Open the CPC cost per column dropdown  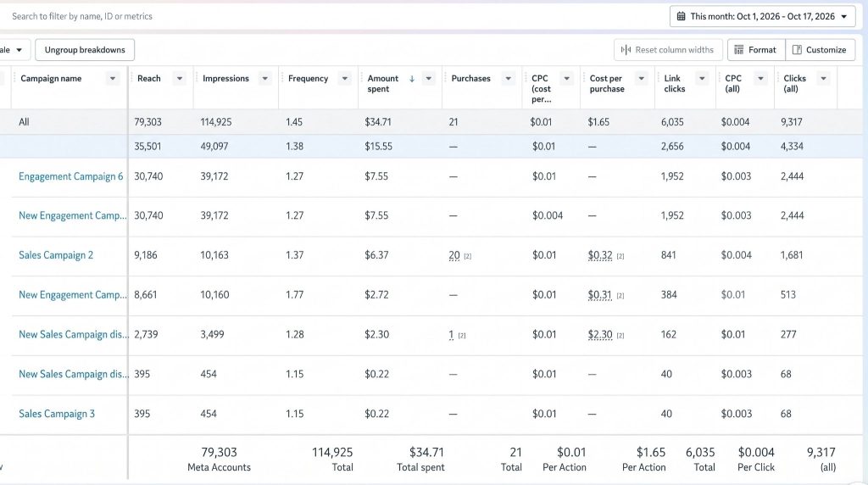pyautogui.click(x=566, y=79)
